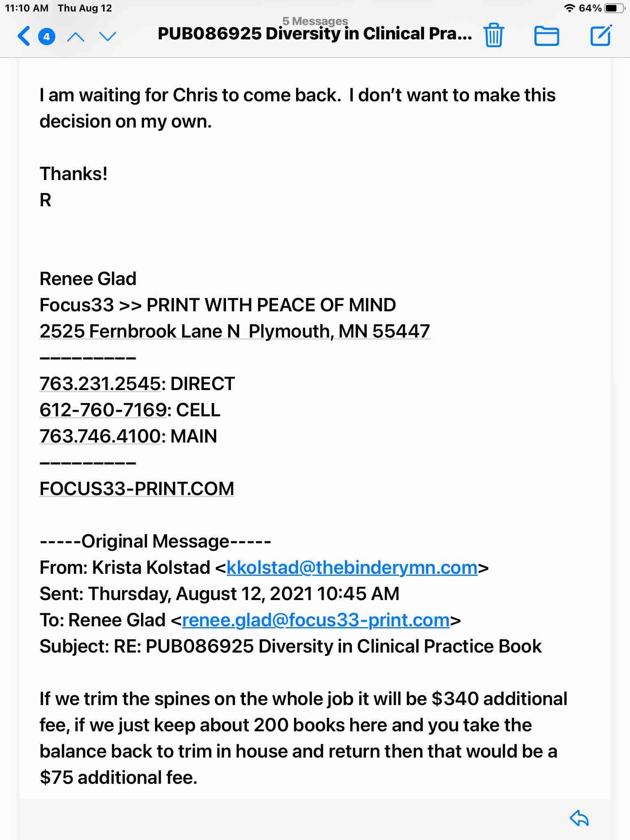The width and height of the screenshot is (630, 840).
Task: Tap the email subject title in header
Action: [315, 34]
